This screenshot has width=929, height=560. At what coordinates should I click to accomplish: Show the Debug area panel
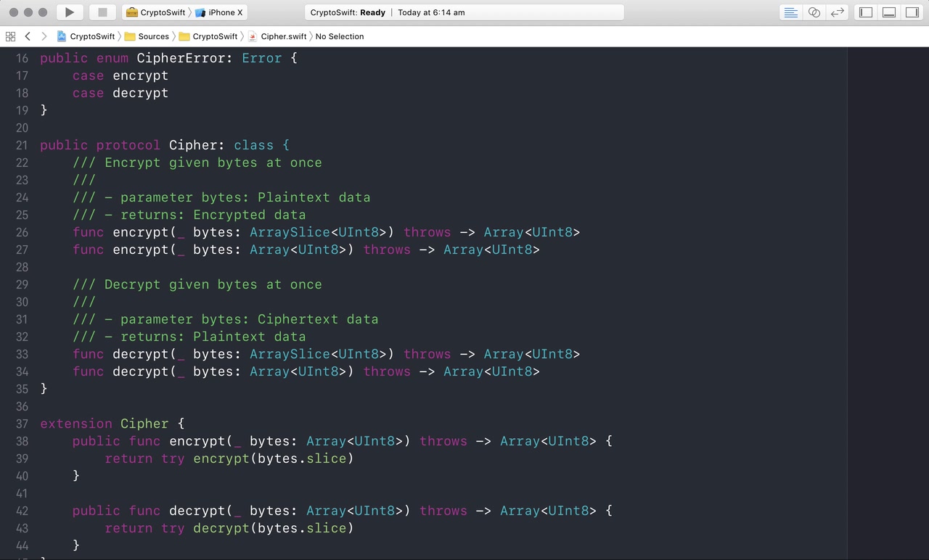click(889, 12)
